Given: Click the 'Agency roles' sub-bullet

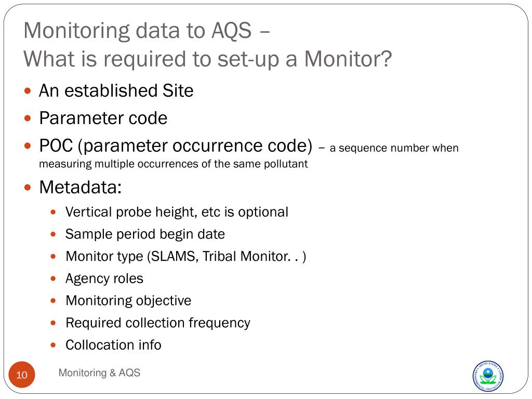Looking at the screenshot, I should coord(104,278).
